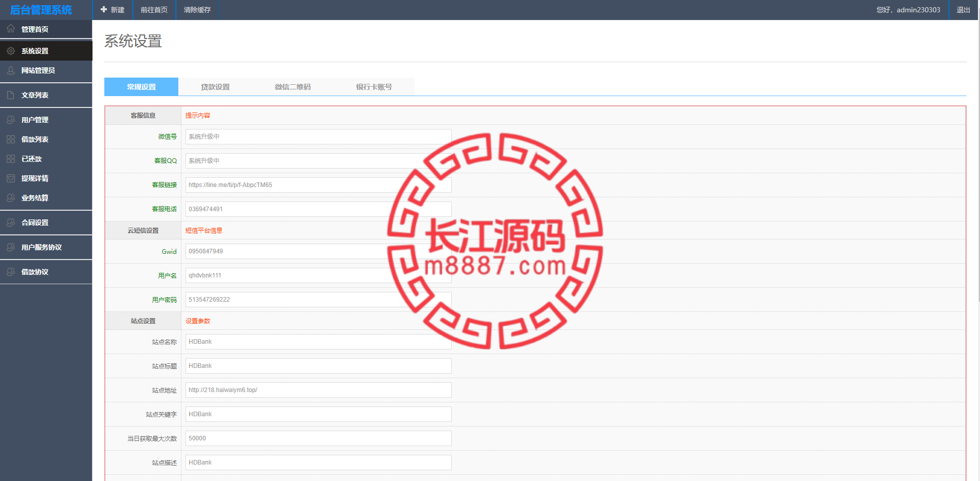Viewport: 980px width, 481px height.
Task: Click the 微信号 input field
Action: click(x=319, y=137)
